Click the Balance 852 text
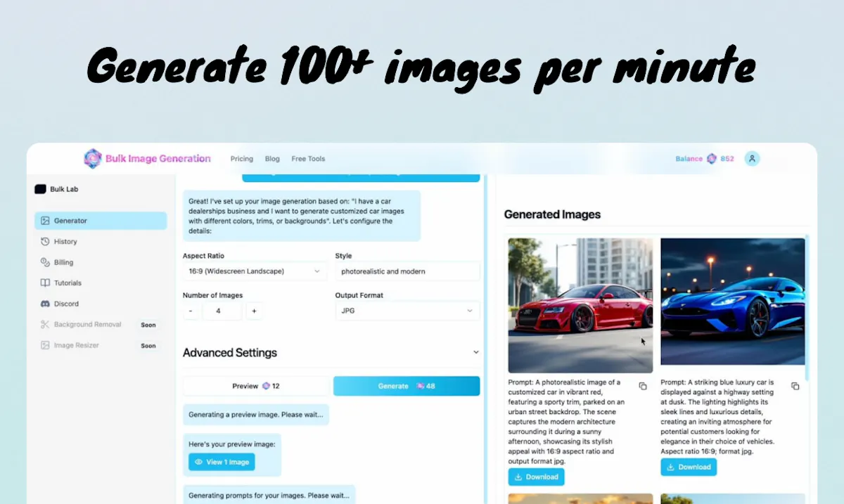The height and width of the screenshot is (504, 844). click(705, 159)
